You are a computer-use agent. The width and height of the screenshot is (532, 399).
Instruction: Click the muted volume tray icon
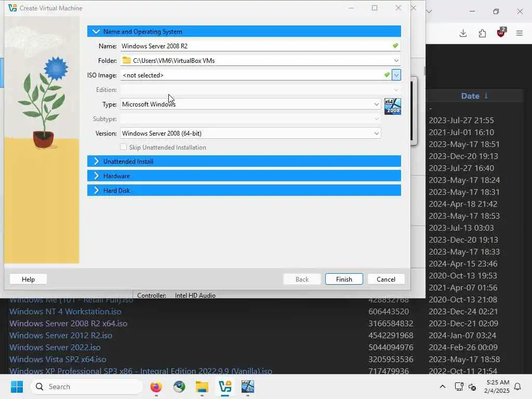472,387
